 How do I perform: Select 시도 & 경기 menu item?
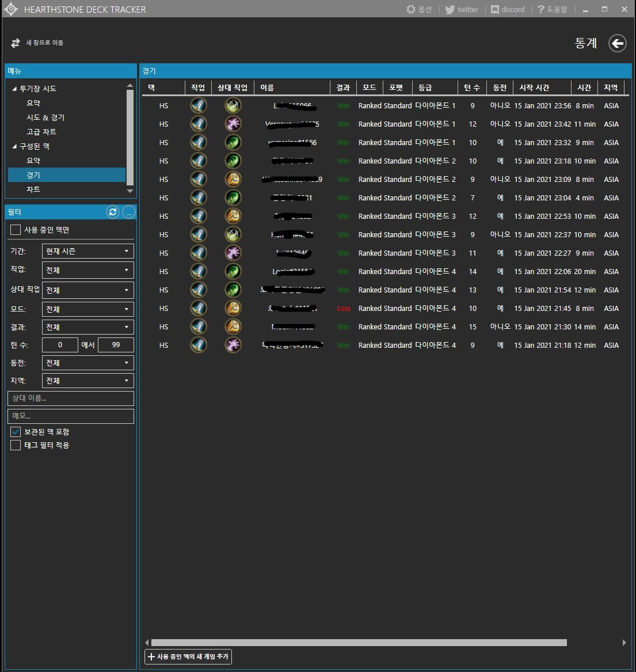(x=45, y=117)
